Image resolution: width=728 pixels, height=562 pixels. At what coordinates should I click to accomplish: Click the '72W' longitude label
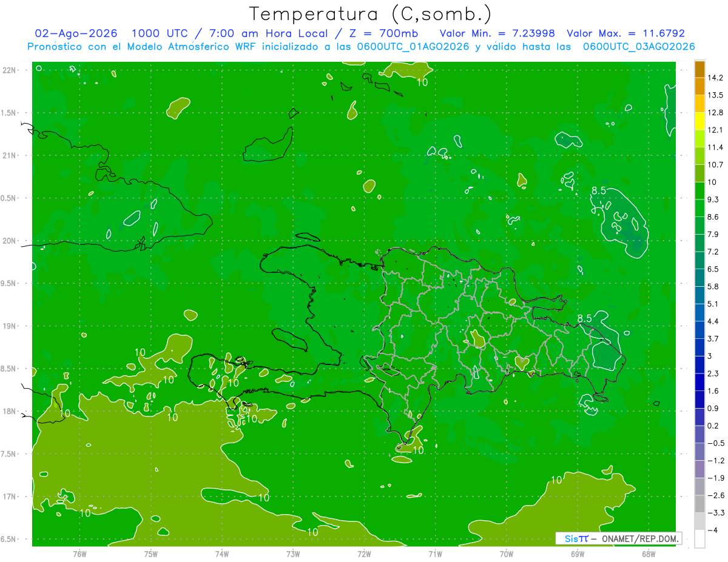point(364,554)
